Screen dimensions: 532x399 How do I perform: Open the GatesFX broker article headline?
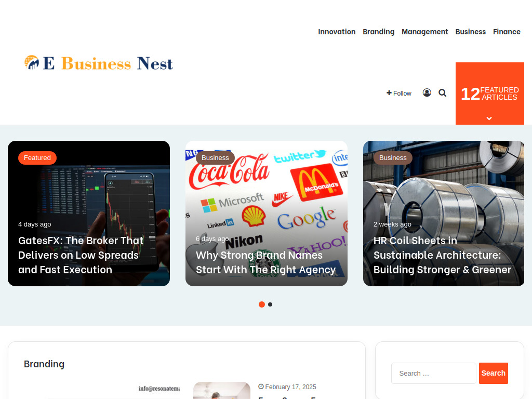click(x=81, y=255)
